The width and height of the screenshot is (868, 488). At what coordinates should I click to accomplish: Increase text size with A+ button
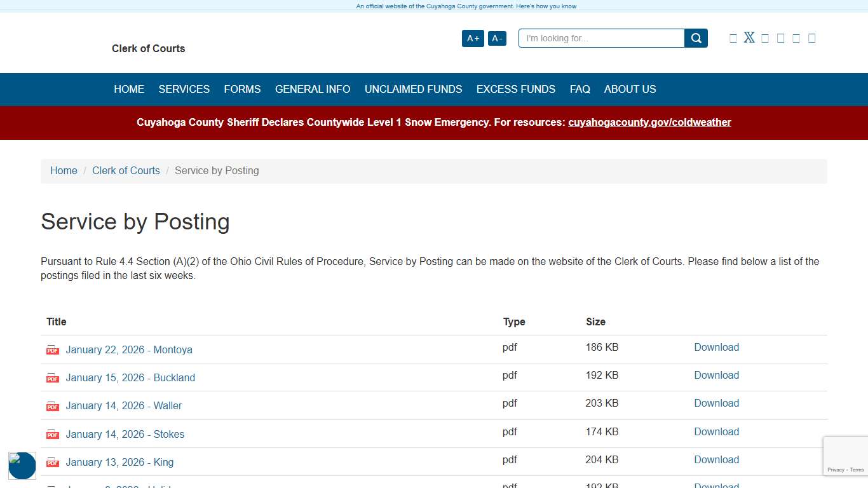pos(473,39)
